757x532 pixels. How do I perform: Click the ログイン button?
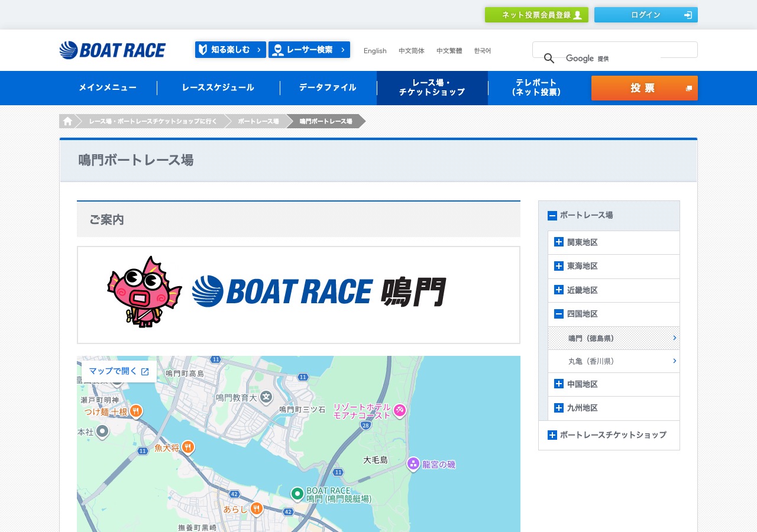pos(646,15)
